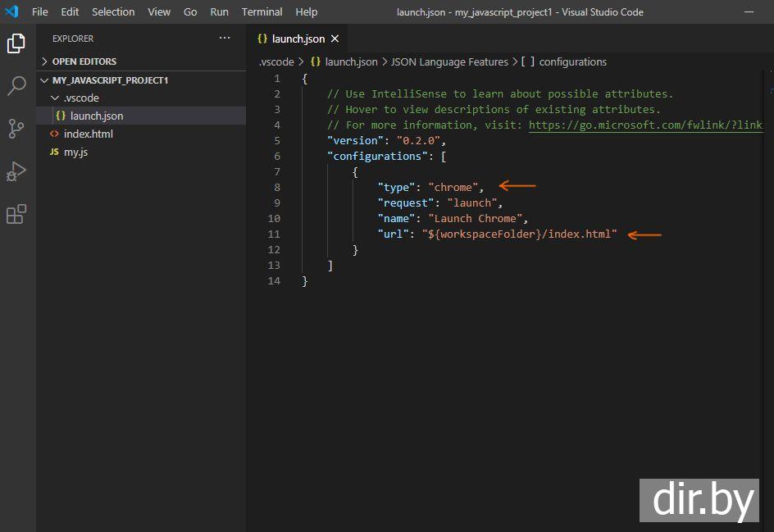Open the Selection menu
This screenshot has height=532, width=774.
tap(113, 12)
